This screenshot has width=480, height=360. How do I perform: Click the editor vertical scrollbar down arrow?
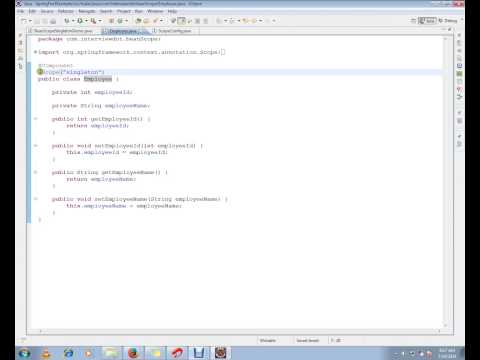pos(445,325)
